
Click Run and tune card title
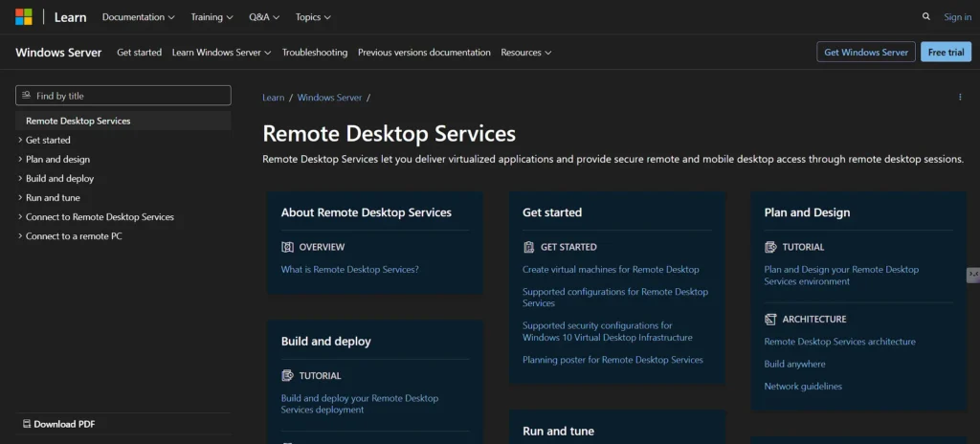[x=558, y=431]
